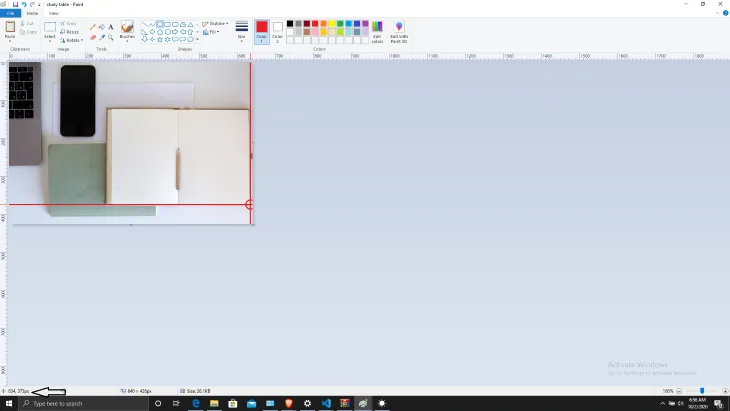The width and height of the screenshot is (730, 411).
Task: Choose the Down arrow shape
Action: (144, 40)
